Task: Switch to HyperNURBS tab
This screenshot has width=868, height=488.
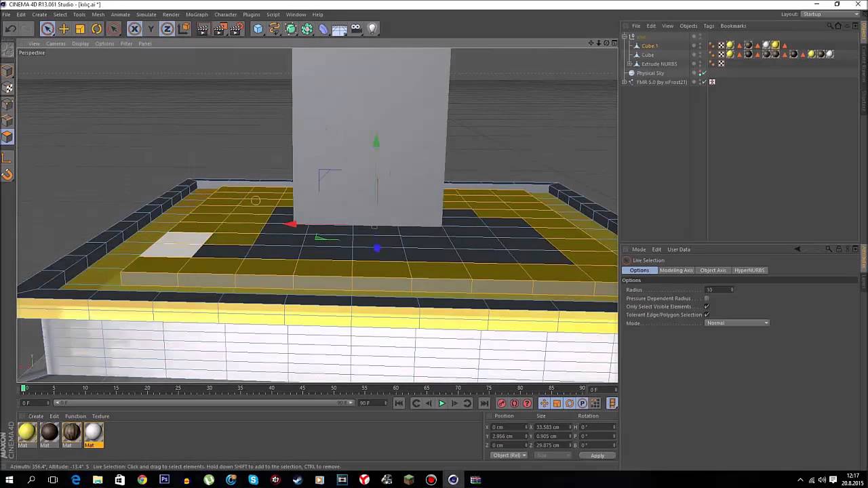Action: point(749,270)
